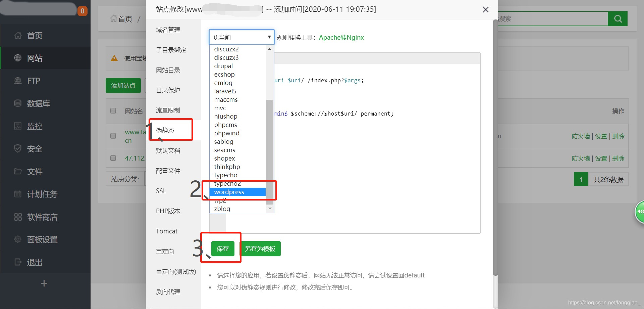Click the gear icon next to 面板设置

(18, 239)
